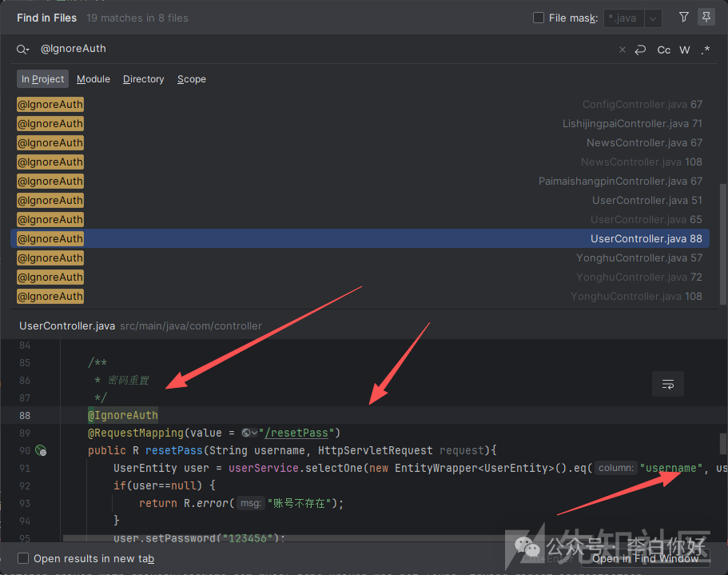728x575 pixels.
Task: Switch to the Directory scope tab
Action: [x=144, y=79]
